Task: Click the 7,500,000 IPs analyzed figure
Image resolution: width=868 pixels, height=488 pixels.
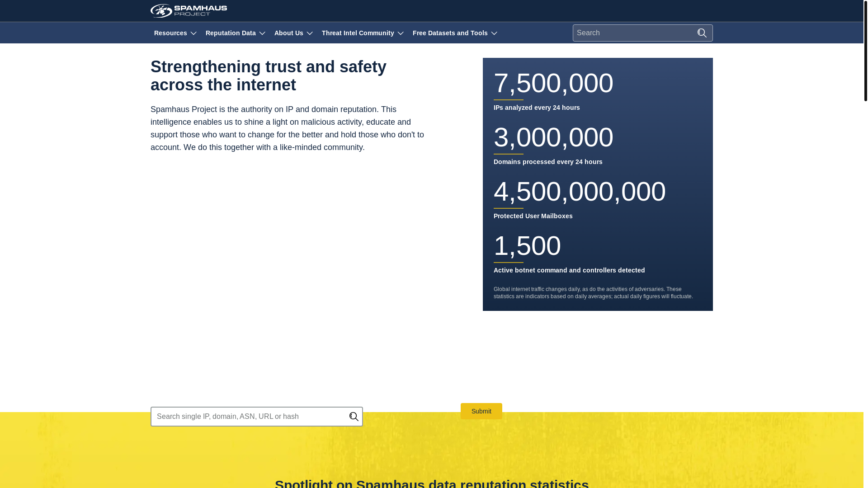Action: pos(553,83)
